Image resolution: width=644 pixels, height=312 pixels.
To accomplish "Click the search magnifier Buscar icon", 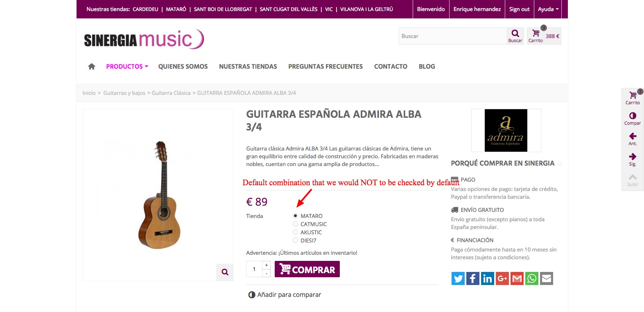I will [515, 36].
